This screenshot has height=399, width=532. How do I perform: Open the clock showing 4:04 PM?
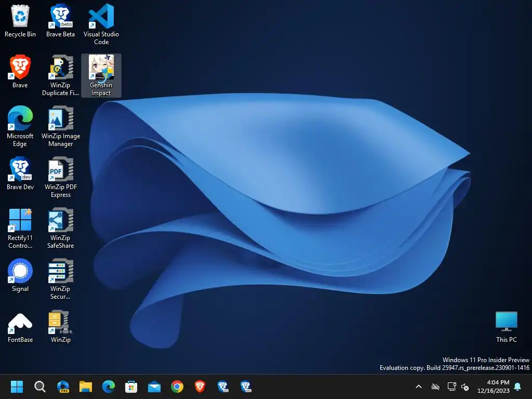click(494, 387)
